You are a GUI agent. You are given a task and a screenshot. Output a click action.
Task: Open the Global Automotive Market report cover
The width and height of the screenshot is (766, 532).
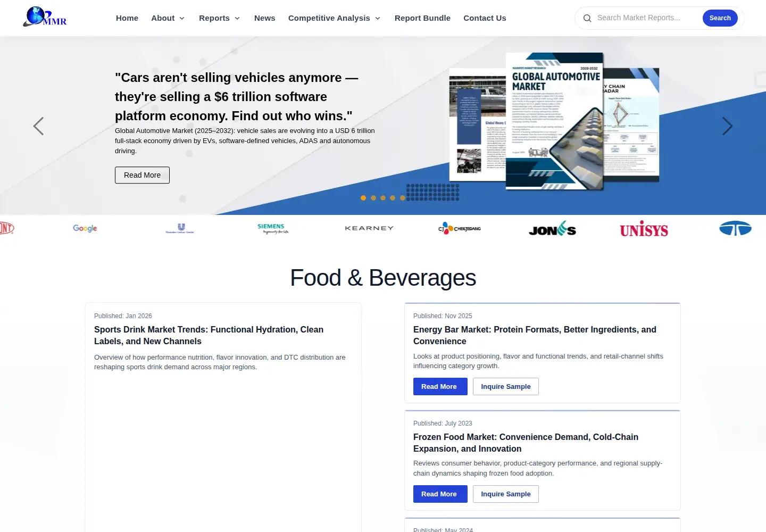click(x=554, y=121)
